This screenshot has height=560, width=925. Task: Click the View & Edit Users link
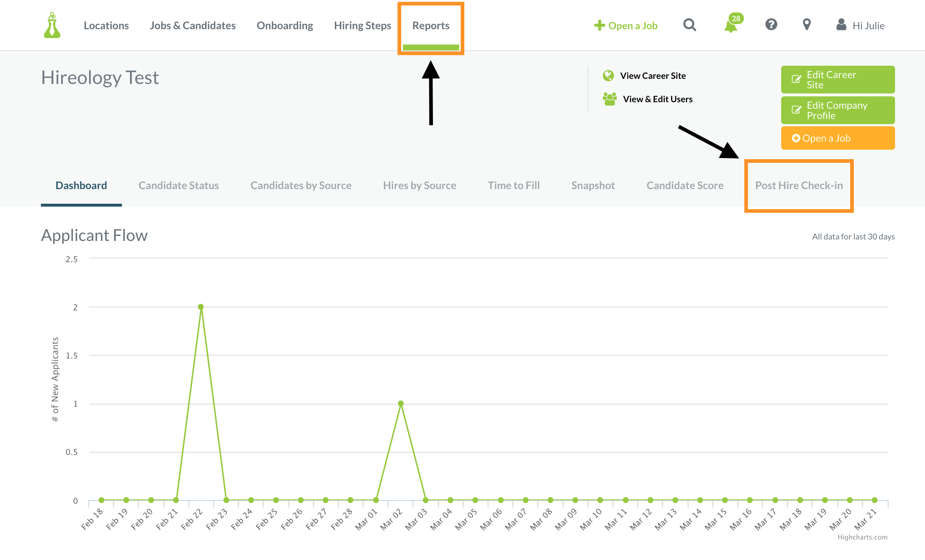[x=657, y=99]
